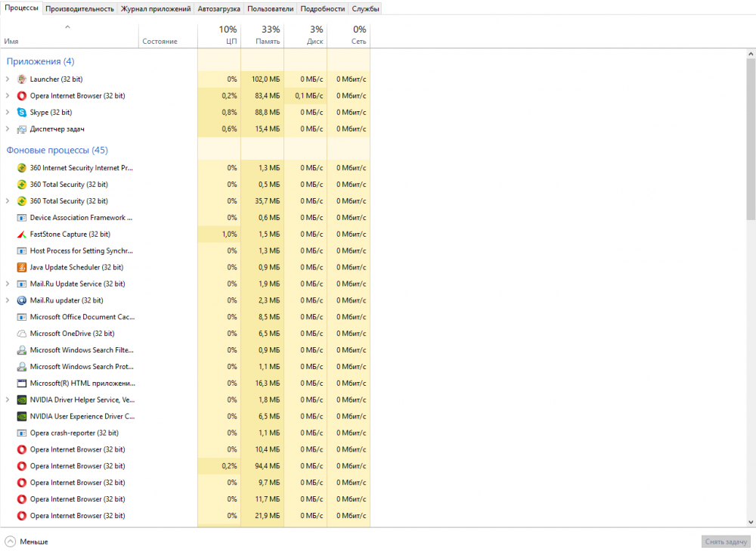The height and width of the screenshot is (556, 756).
Task: Click the scrollbar down arrow
Action: coord(751,522)
